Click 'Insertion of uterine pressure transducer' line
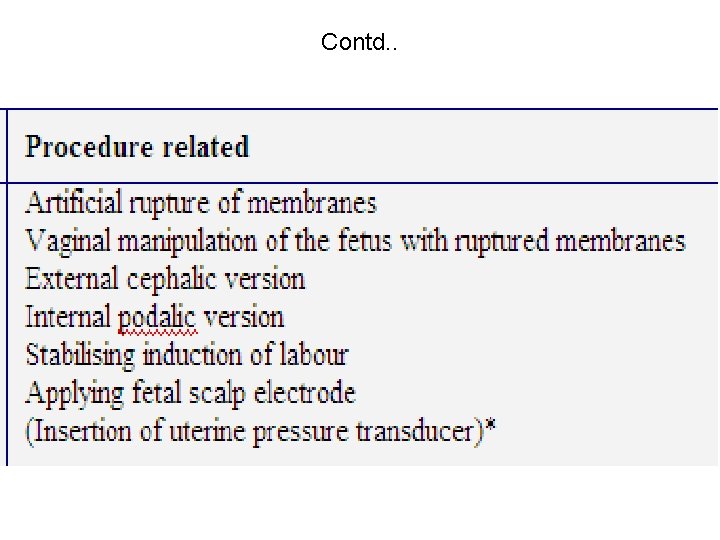This screenshot has height=540, width=720. click(x=261, y=432)
